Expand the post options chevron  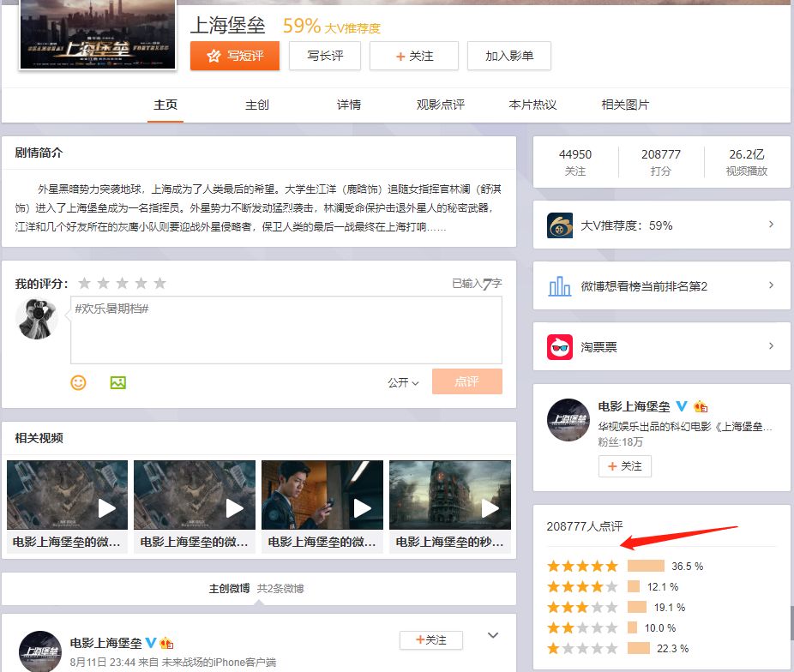pyautogui.click(x=493, y=635)
